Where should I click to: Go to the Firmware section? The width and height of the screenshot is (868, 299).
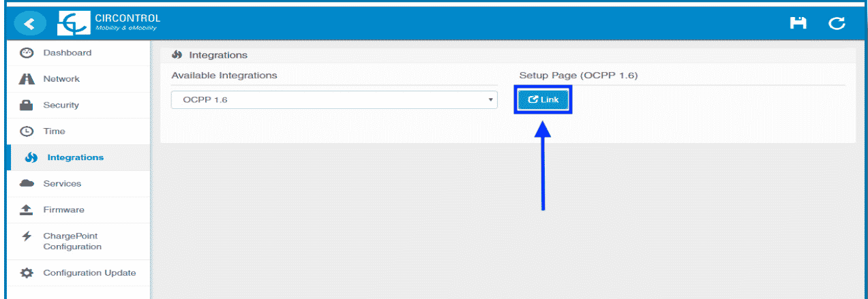coord(78,210)
